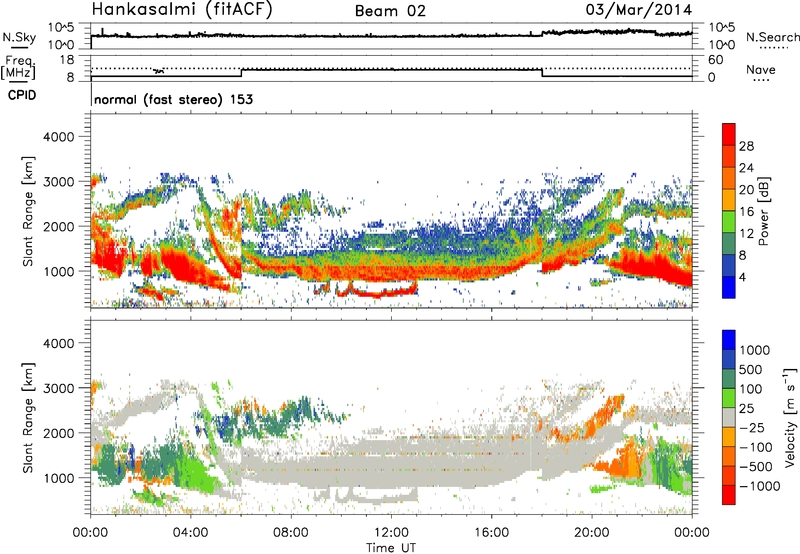
Task: Click the '28' power colorbar tick label
Action: pyautogui.click(x=746, y=146)
